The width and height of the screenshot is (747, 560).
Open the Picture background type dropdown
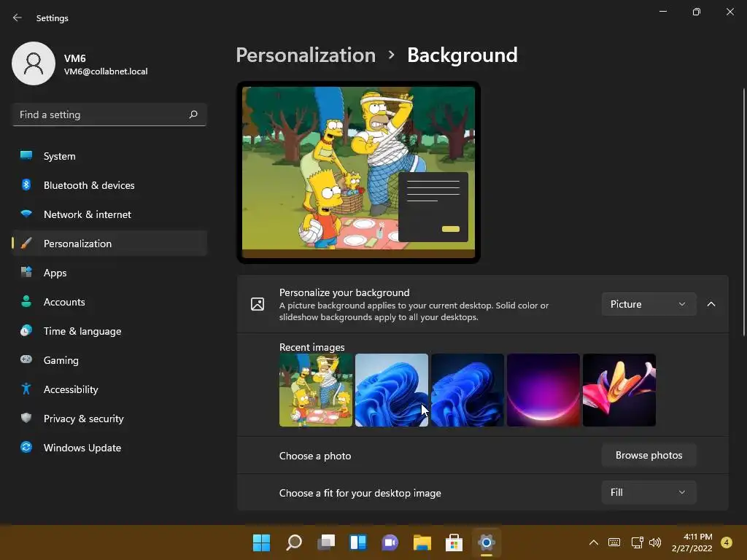649,304
